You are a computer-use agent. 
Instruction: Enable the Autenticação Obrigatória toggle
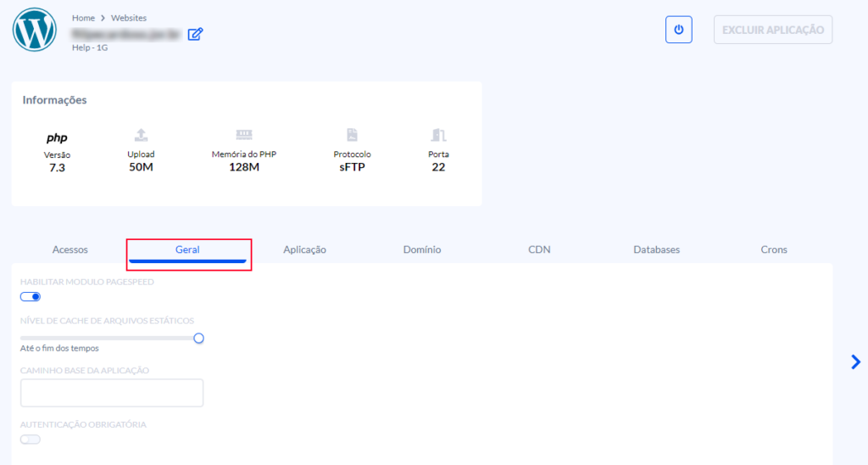click(x=31, y=439)
